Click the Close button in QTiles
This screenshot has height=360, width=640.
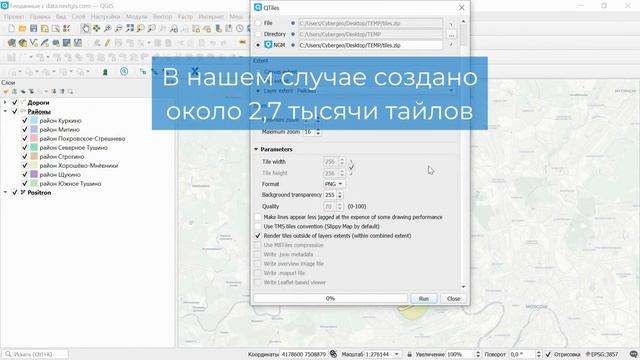(x=453, y=299)
